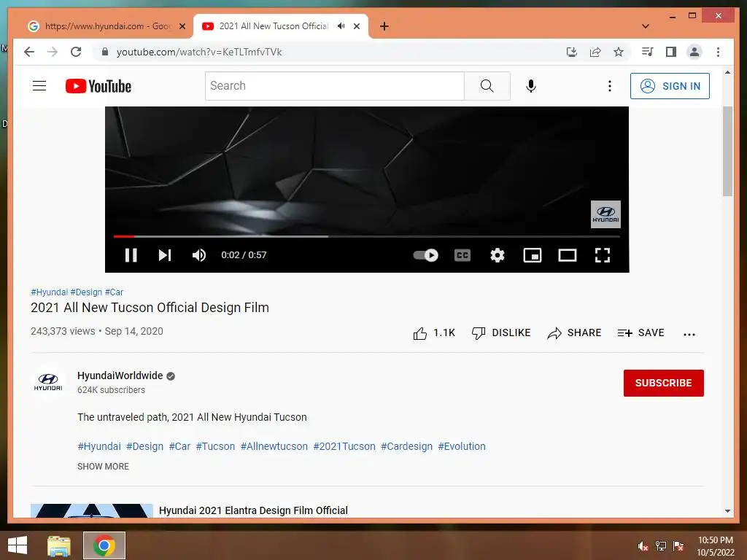Open network tray icon
The image size is (747, 560).
click(x=661, y=545)
